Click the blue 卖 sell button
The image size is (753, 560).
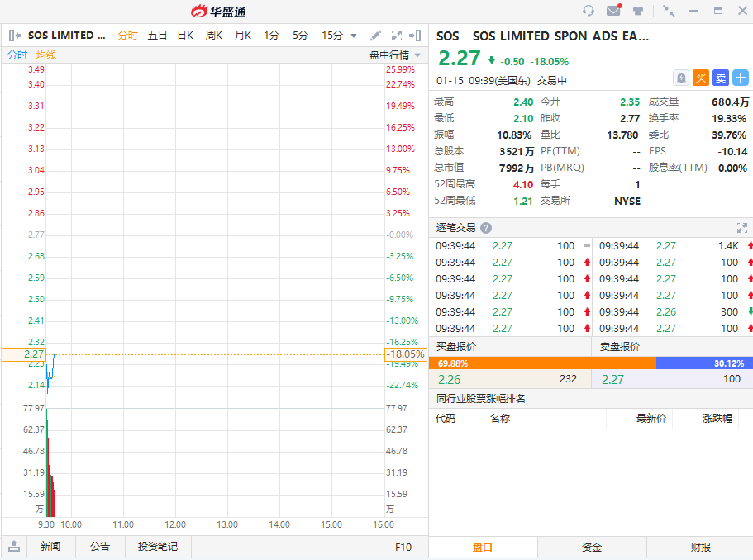coord(721,78)
